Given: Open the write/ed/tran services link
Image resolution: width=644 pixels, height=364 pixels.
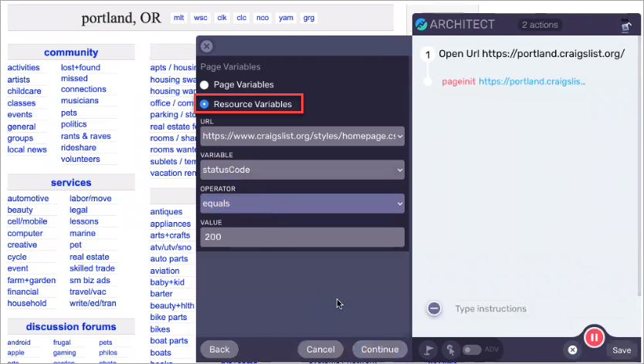Looking at the screenshot, I should click(x=93, y=303).
